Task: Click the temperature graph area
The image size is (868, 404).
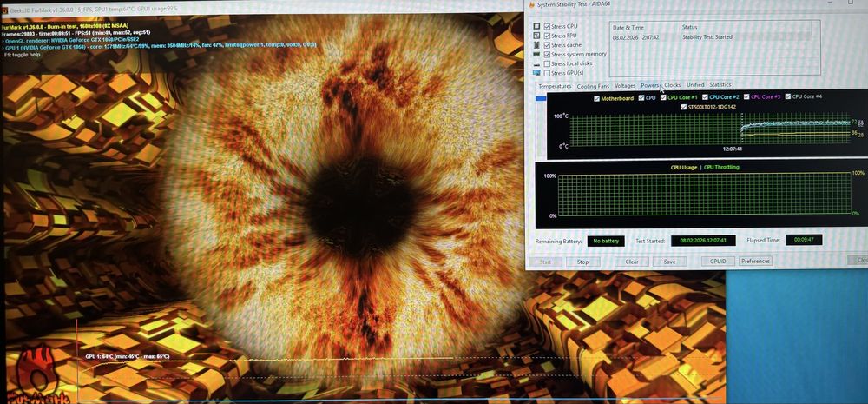Action: 710,131
